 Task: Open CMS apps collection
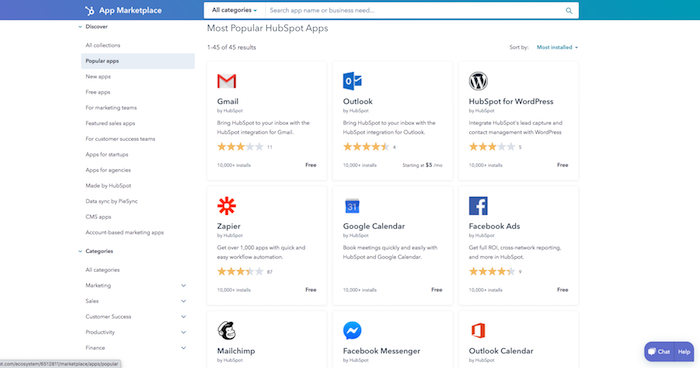click(98, 217)
